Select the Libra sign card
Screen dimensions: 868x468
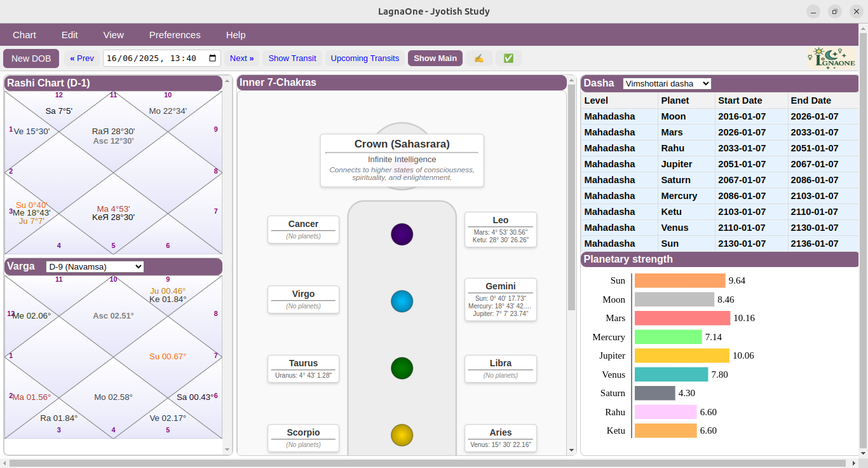coord(501,369)
